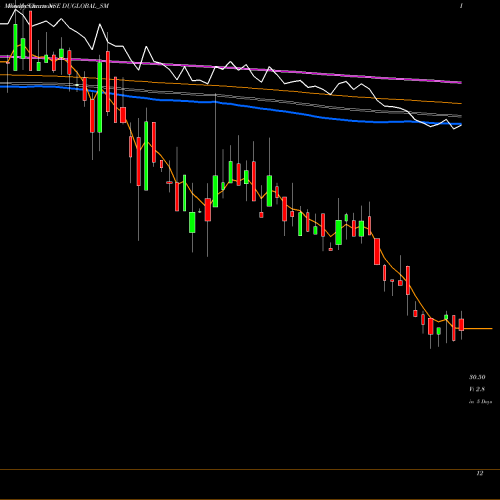
Task: Click the volume label 'V: 2.8'
Action: click(x=477, y=389)
